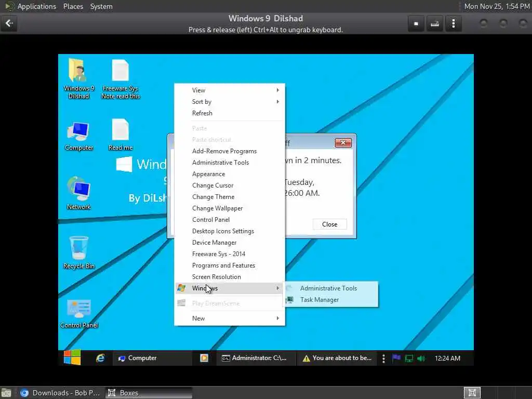This screenshot has height=399, width=532.
Task: Select Change Theme
Action: click(230, 197)
